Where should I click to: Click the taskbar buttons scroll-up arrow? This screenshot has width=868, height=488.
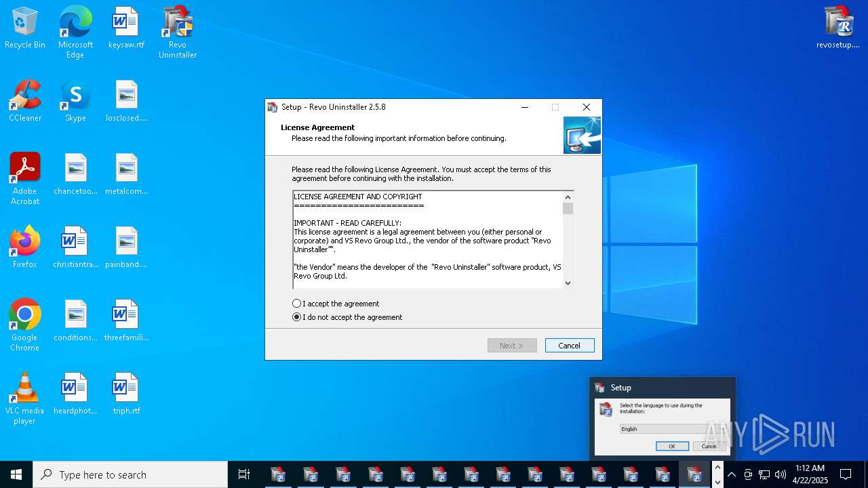click(717, 468)
